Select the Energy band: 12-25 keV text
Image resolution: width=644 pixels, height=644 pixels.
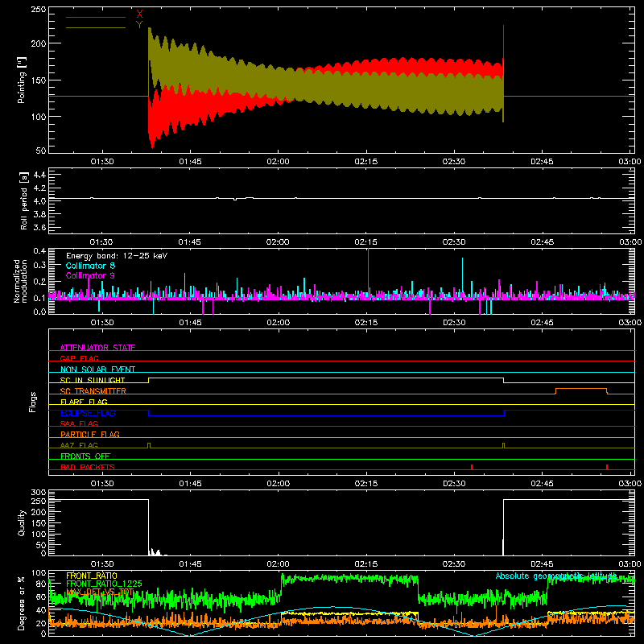tap(117, 256)
